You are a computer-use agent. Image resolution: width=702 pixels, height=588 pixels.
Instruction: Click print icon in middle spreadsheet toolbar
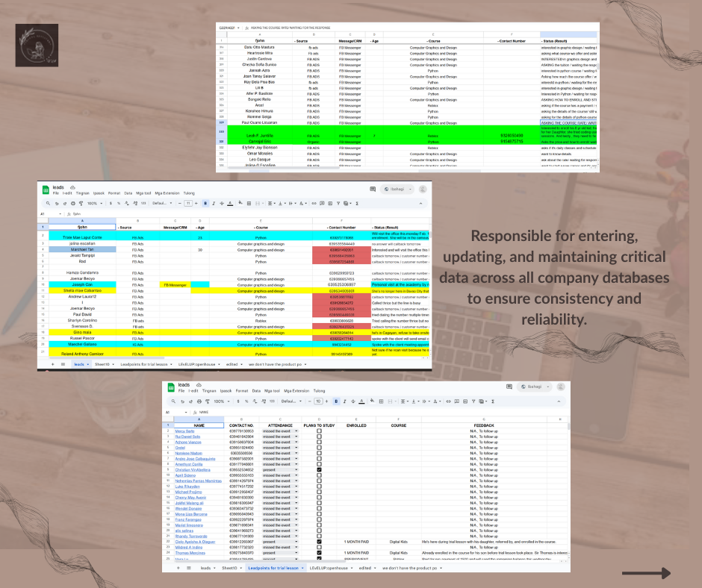point(73,203)
